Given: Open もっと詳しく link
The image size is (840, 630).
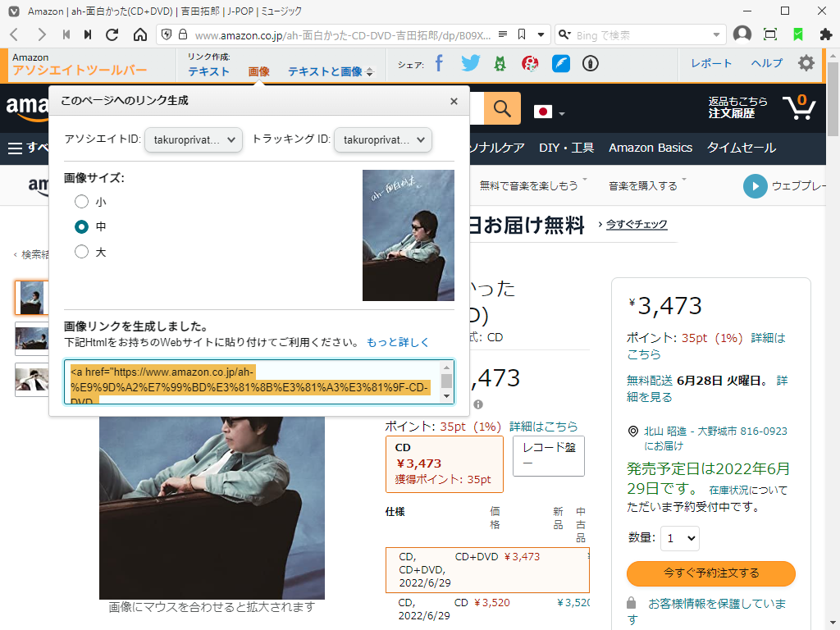Looking at the screenshot, I should [x=398, y=342].
